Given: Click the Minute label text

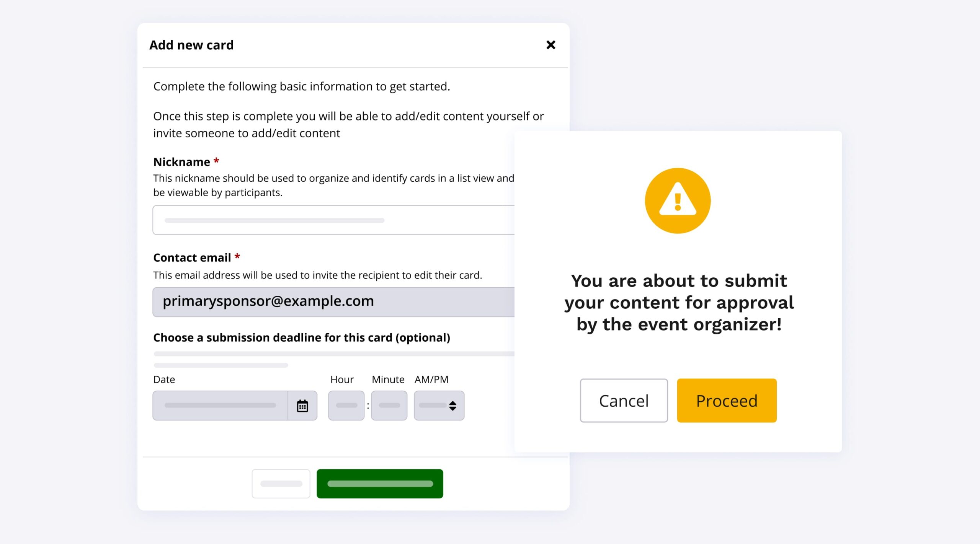Looking at the screenshot, I should coord(388,379).
